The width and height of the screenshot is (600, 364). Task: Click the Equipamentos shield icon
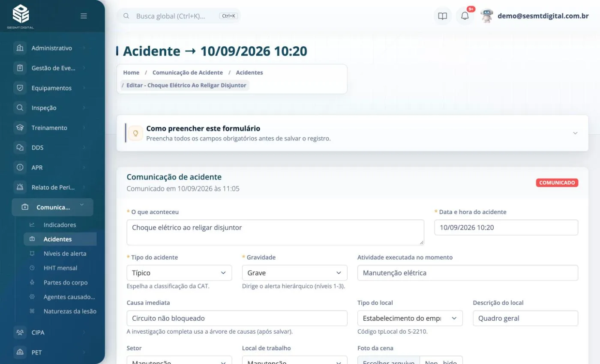pos(20,88)
